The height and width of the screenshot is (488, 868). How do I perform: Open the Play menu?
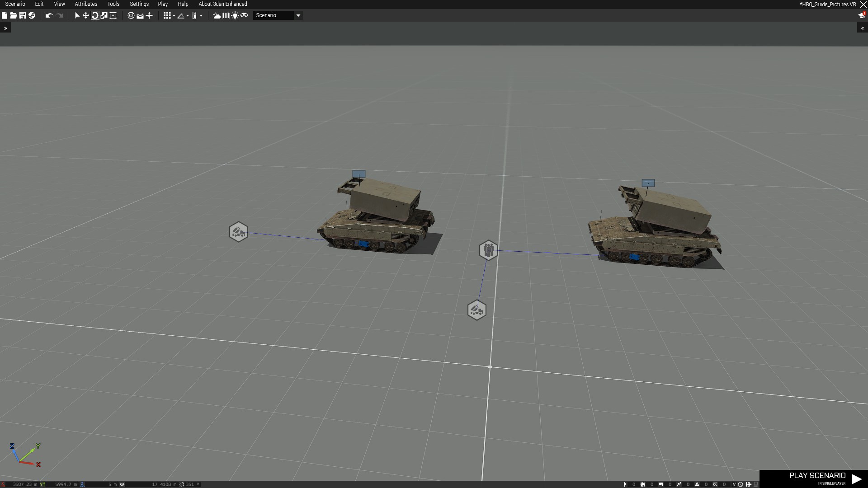[163, 4]
